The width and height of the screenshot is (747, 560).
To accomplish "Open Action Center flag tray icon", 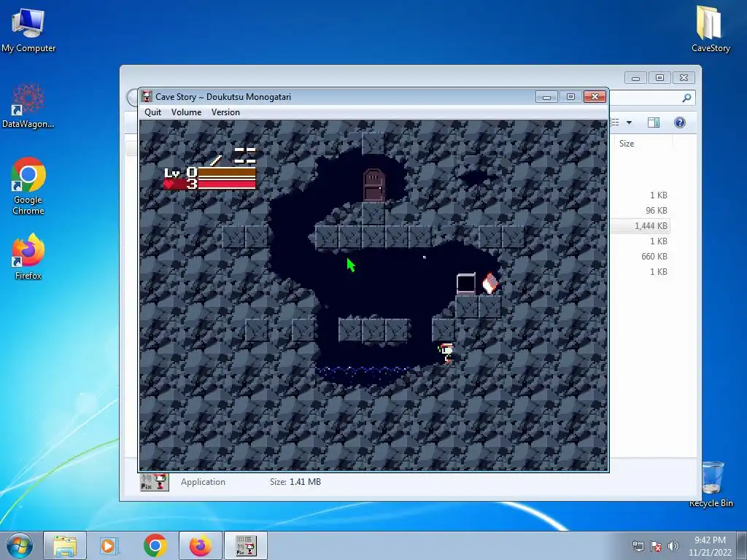I will click(656, 546).
